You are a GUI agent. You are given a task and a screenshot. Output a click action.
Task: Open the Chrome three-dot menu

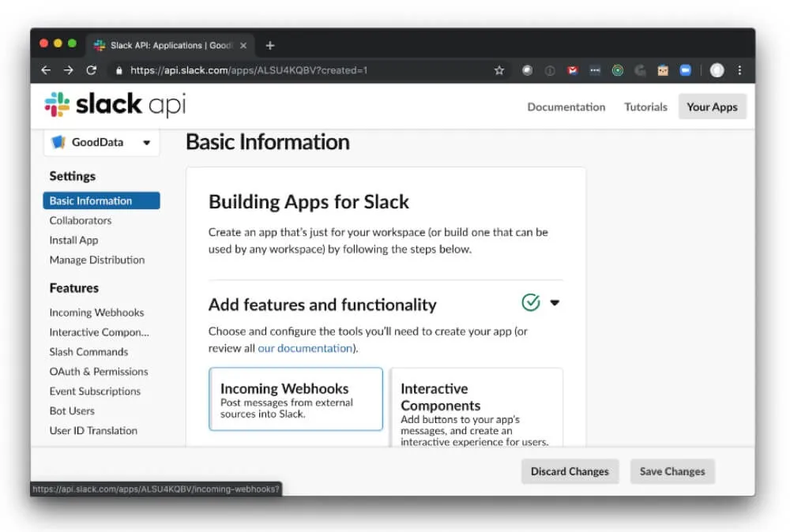[x=739, y=69]
